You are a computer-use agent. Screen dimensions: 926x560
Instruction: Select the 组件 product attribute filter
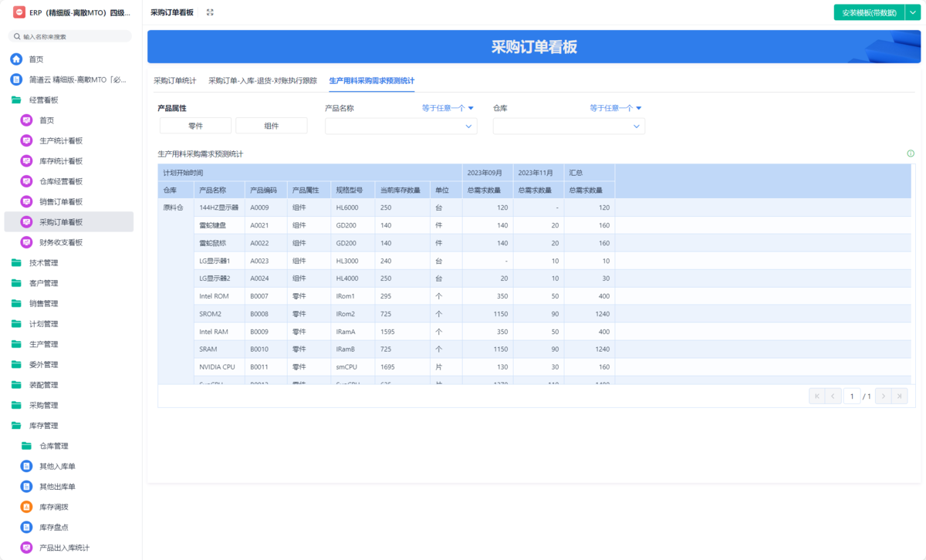272,124
